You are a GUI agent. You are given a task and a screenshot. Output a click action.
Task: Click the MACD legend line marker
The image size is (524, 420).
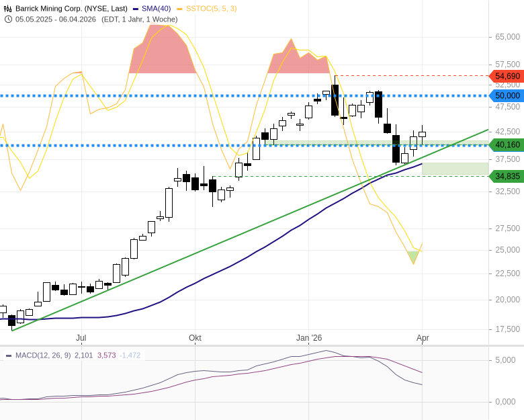tap(9, 355)
